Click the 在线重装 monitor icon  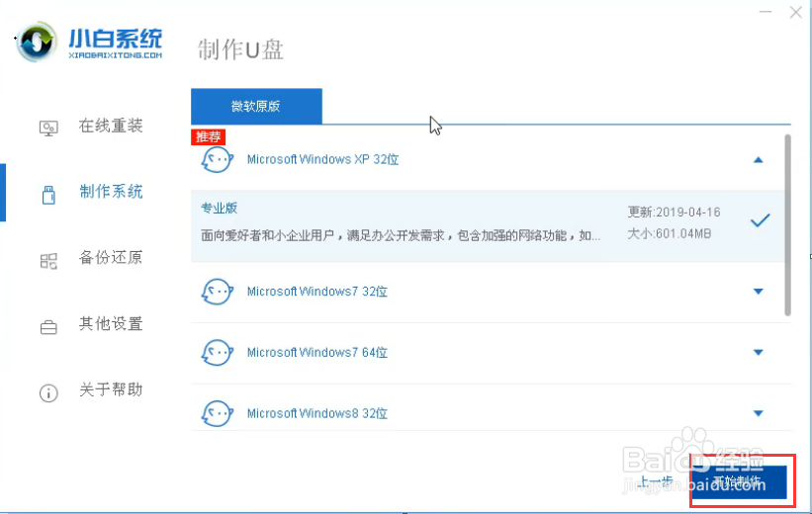pyautogui.click(x=48, y=128)
